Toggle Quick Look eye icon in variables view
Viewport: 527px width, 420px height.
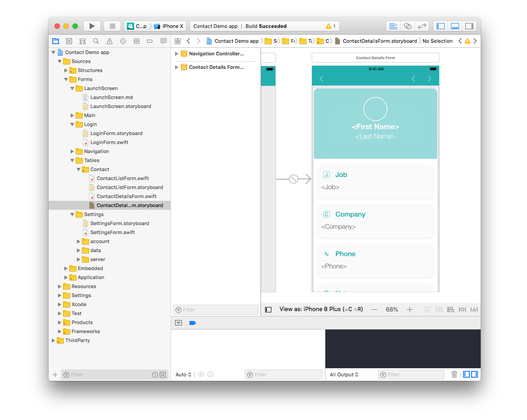tap(201, 374)
